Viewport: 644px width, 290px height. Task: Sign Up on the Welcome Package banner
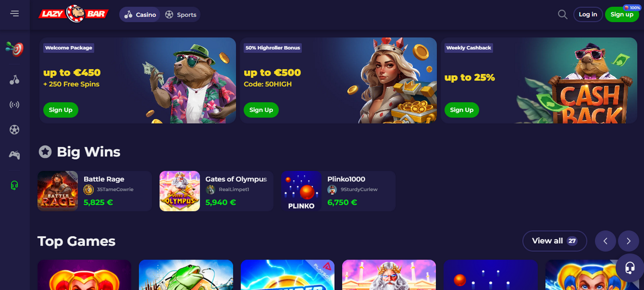point(61,110)
